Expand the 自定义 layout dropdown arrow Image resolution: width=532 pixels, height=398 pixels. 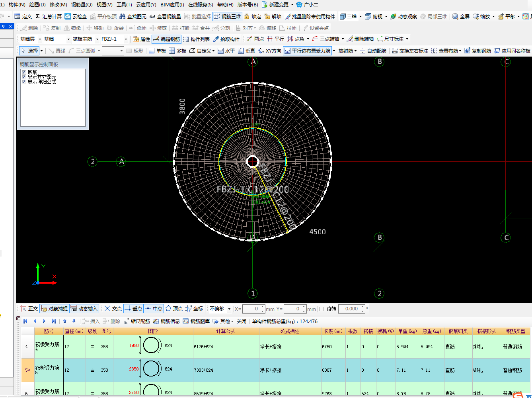[x=213, y=51]
